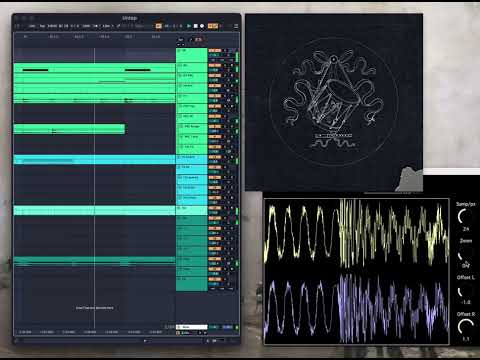Open the PAD Reverb track routing dropdown
Screen dimensions: 480x360
click(214, 131)
